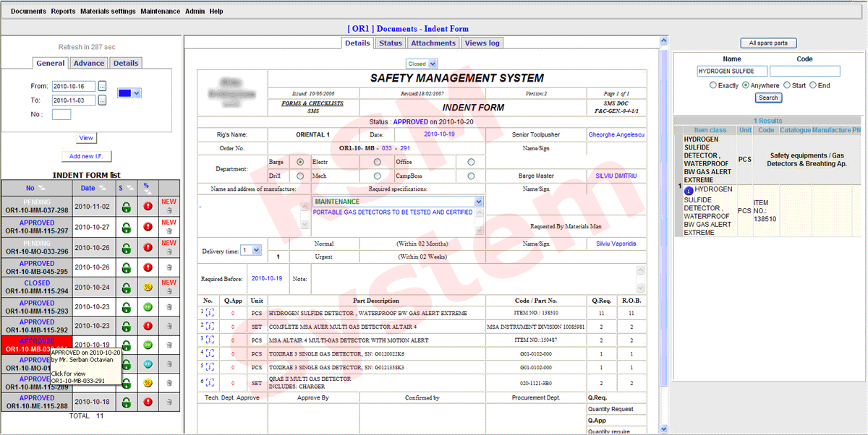
Task: Open the MAINTENANCE specification dropdown
Action: (398, 202)
